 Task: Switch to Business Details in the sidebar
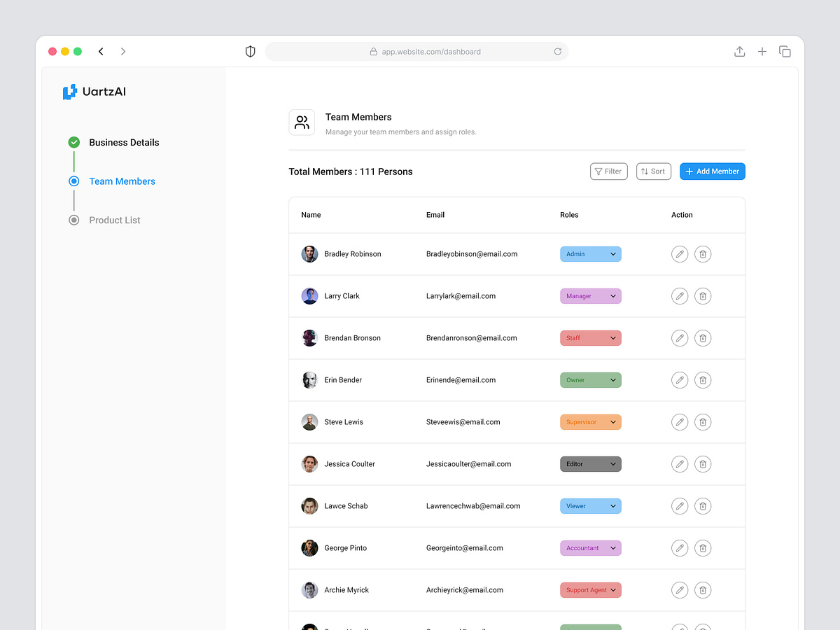pos(124,142)
